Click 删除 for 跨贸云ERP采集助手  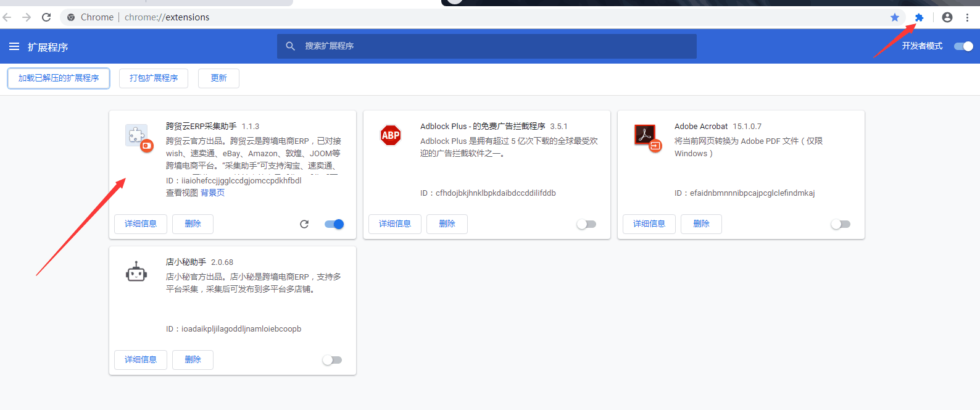(x=193, y=224)
